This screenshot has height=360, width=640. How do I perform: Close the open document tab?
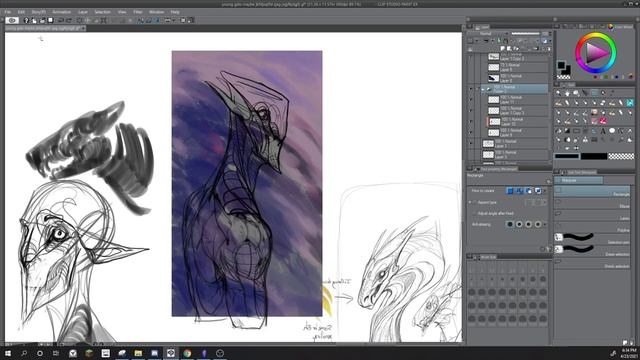[x=83, y=28]
